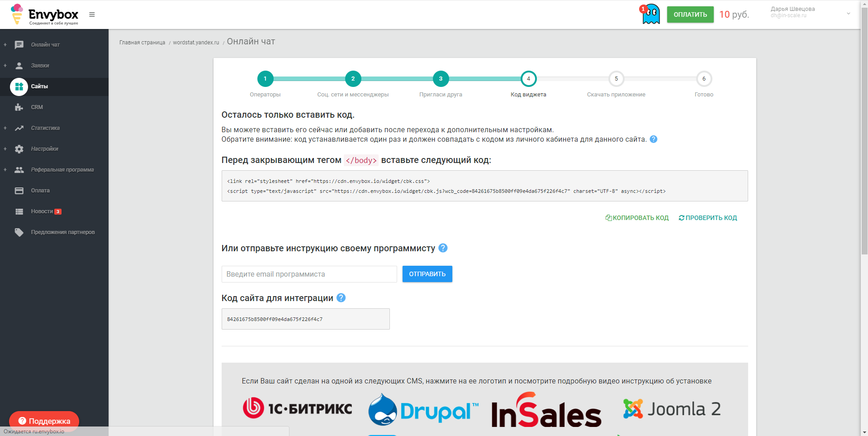Image resolution: width=868 pixels, height=436 pixels.
Task: Expand the Реферальная программа plus expander
Action: pos(5,170)
